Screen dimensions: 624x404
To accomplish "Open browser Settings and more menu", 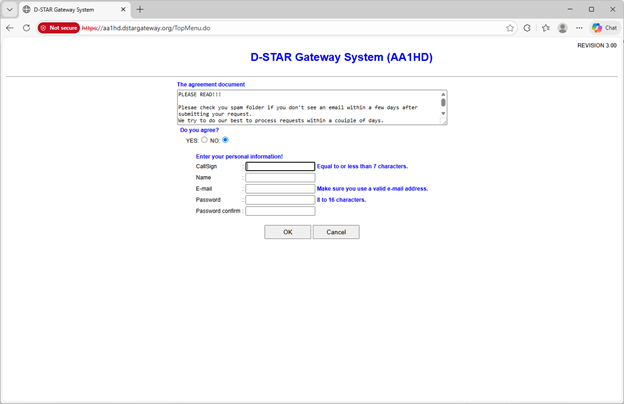I will [580, 28].
